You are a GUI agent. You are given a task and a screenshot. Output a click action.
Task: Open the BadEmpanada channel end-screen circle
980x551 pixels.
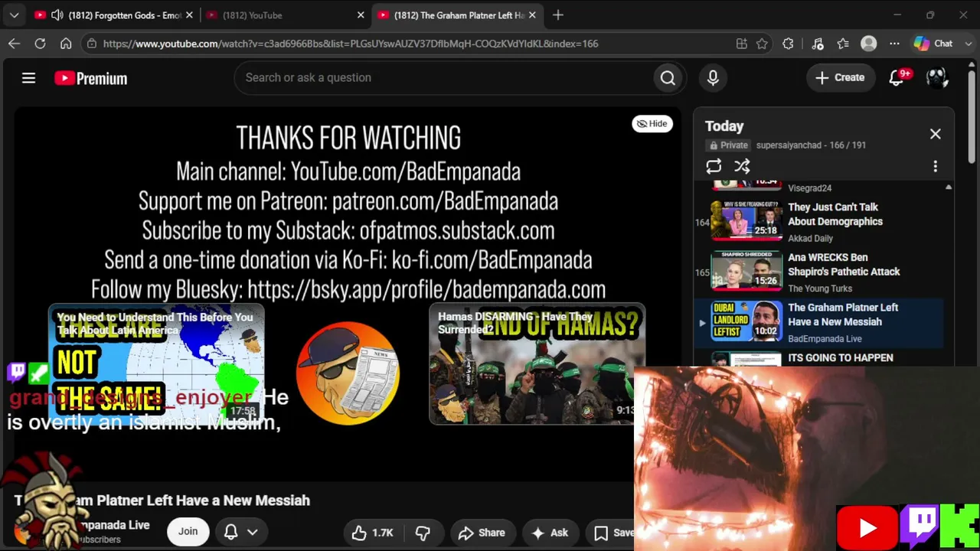point(348,373)
